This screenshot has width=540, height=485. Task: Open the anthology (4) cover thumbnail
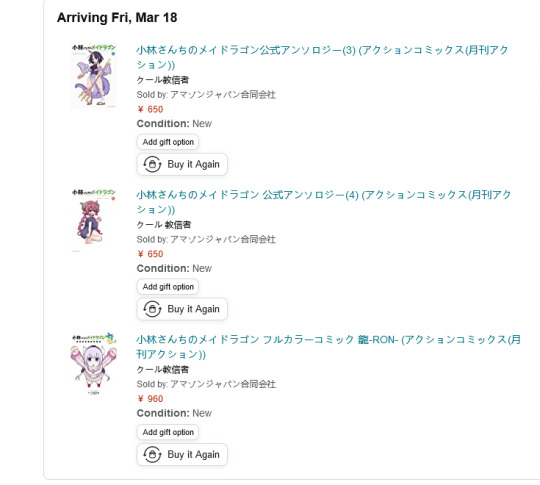(x=93, y=219)
